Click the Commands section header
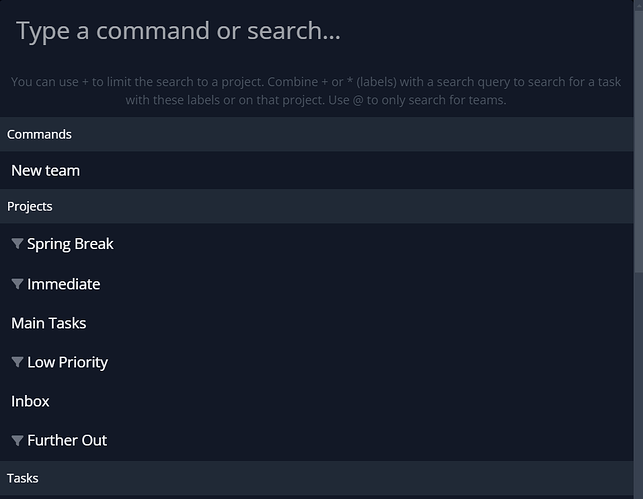Viewport: 643px width, 499px height. tap(39, 134)
